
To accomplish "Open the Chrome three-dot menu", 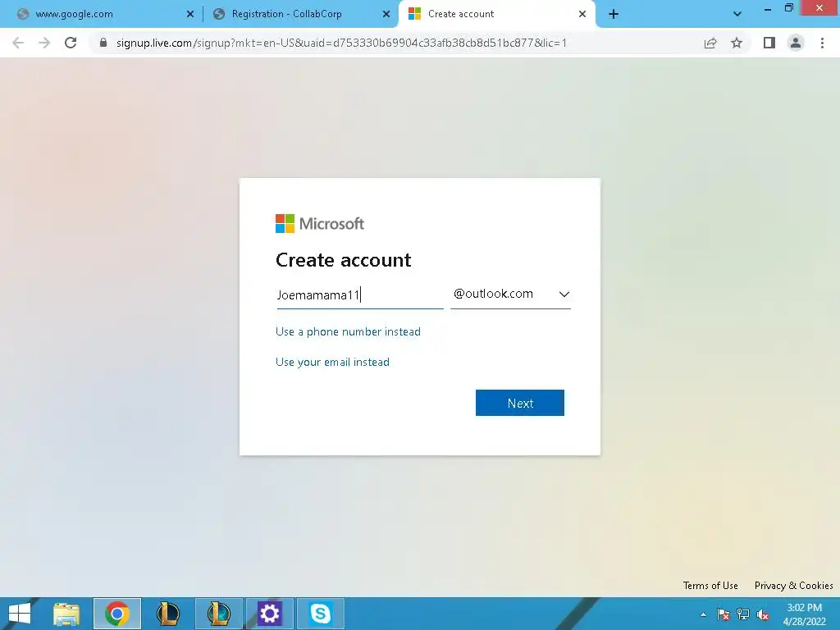I will 822,43.
